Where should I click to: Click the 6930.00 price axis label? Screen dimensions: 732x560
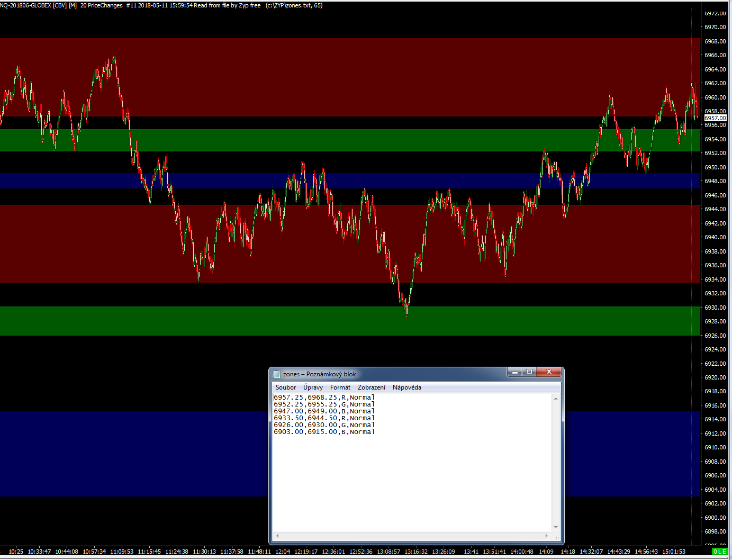click(715, 308)
